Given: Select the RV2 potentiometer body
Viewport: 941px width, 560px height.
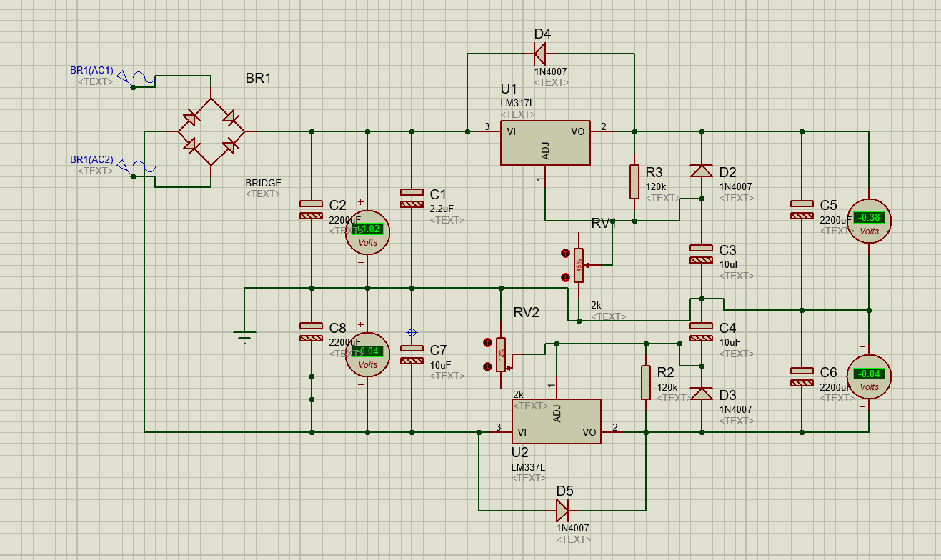Looking at the screenshot, I should [x=501, y=354].
